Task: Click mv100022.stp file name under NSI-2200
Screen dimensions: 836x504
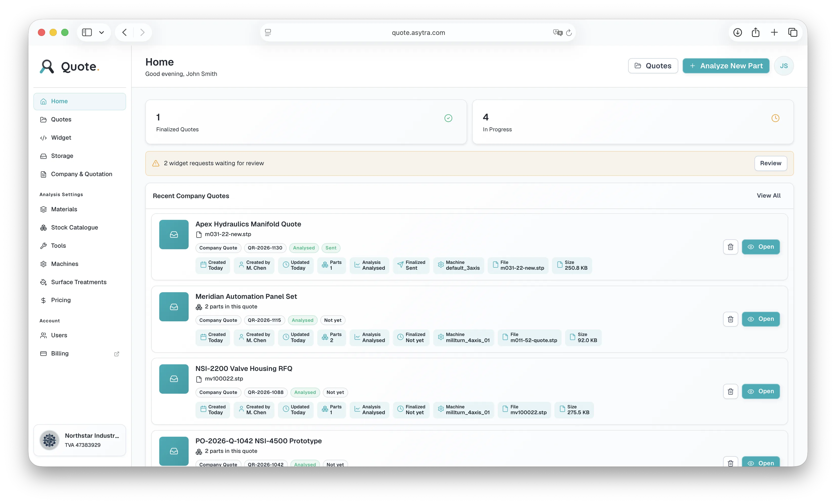Action: [224, 379]
